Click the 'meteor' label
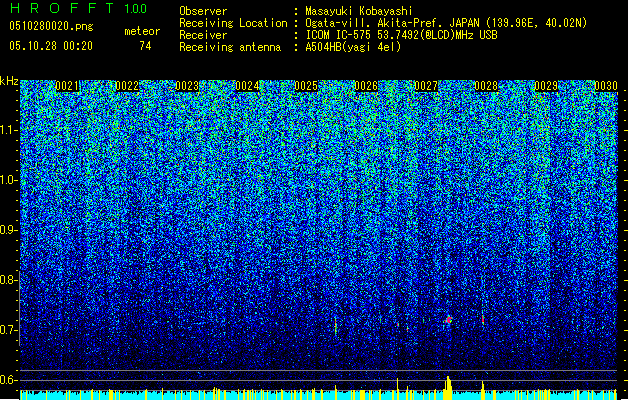This screenshot has height=400, width=629. click(142, 31)
